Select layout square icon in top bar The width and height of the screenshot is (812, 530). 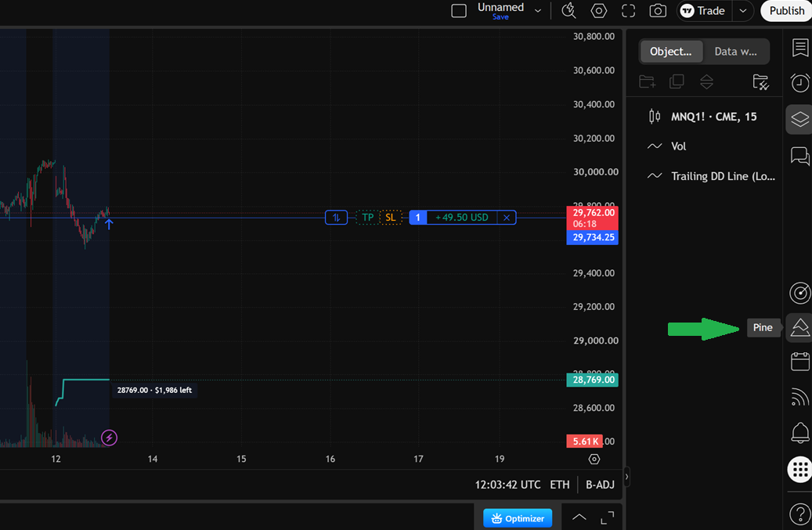point(459,11)
